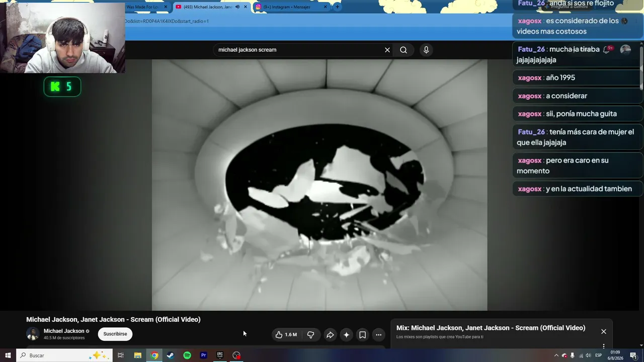
Task: Show hidden system tray icons
Action: click(x=556, y=355)
